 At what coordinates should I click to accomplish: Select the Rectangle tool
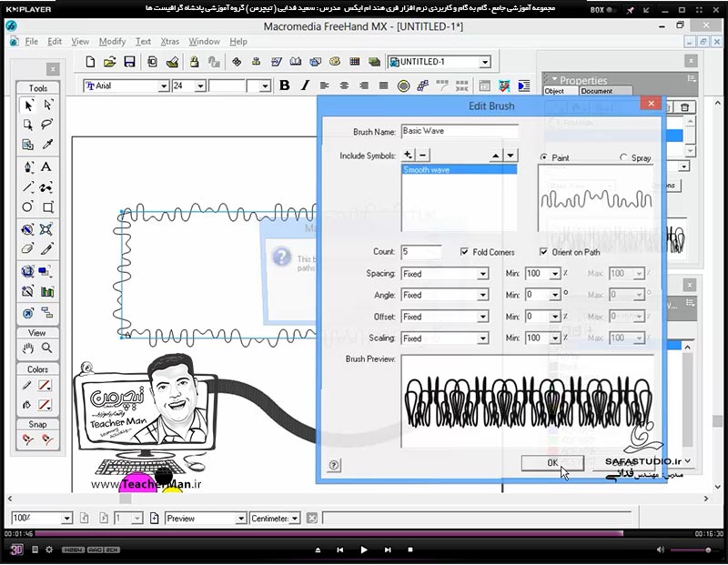[x=47, y=207]
